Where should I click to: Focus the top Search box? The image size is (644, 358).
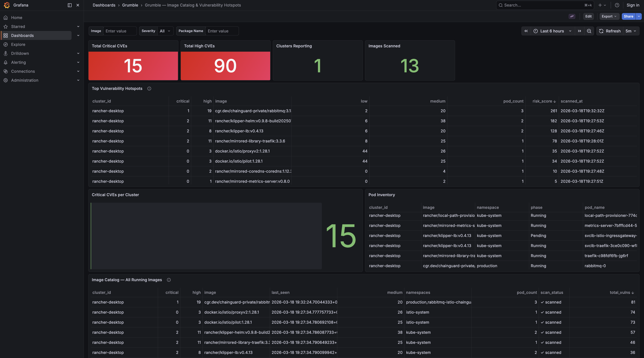[545, 5]
